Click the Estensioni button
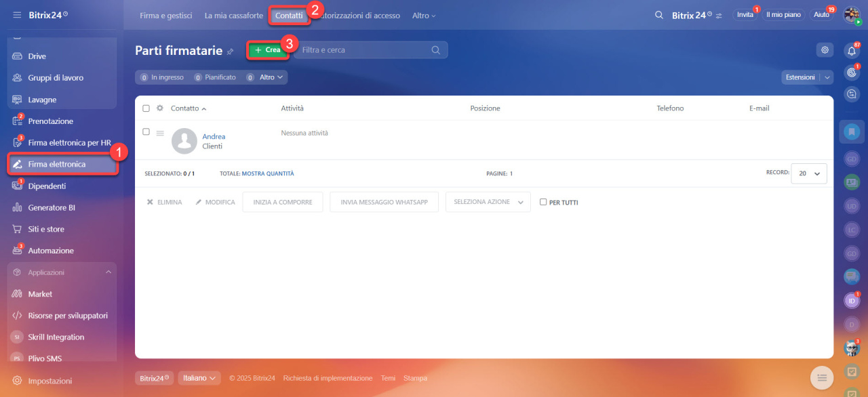The height and width of the screenshot is (397, 868). [x=800, y=78]
